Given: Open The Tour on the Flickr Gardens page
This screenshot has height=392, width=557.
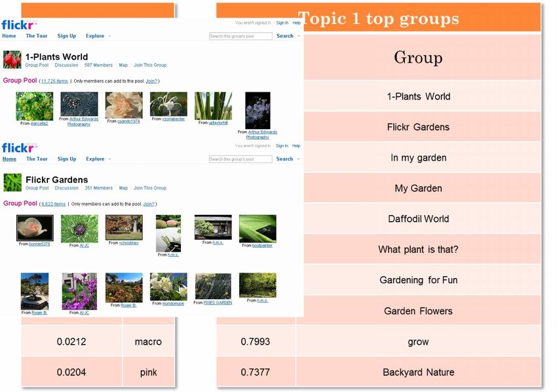Looking at the screenshot, I should (37, 159).
